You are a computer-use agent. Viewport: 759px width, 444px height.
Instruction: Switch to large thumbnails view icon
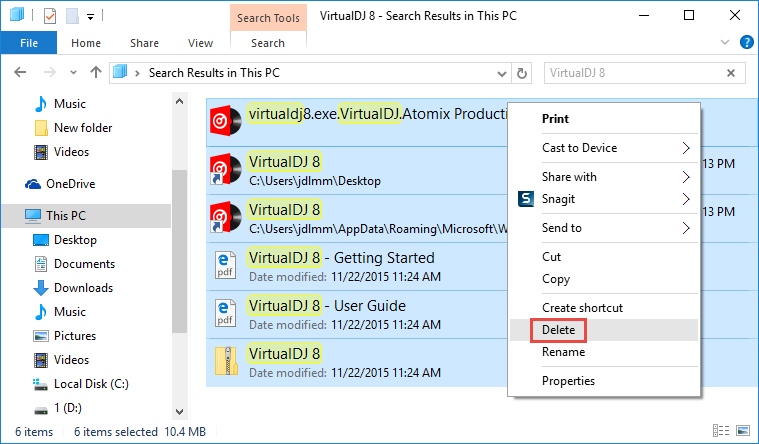[743, 430]
